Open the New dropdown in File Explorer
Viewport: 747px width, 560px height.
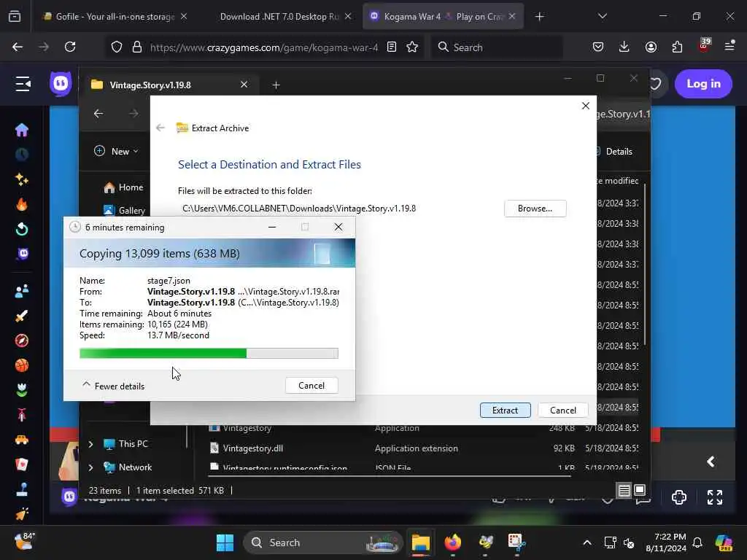pyautogui.click(x=116, y=151)
